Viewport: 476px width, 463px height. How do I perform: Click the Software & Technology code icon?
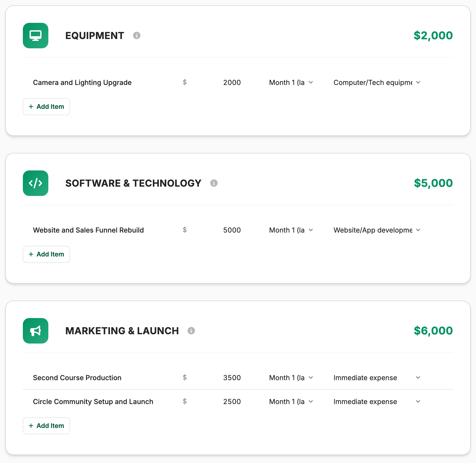pos(36,183)
